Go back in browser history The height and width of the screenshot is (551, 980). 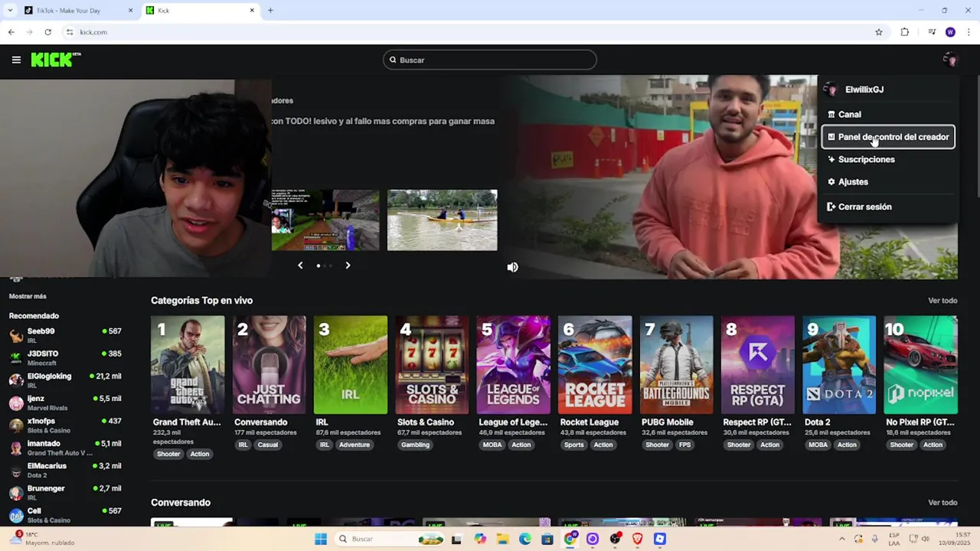click(x=11, y=32)
